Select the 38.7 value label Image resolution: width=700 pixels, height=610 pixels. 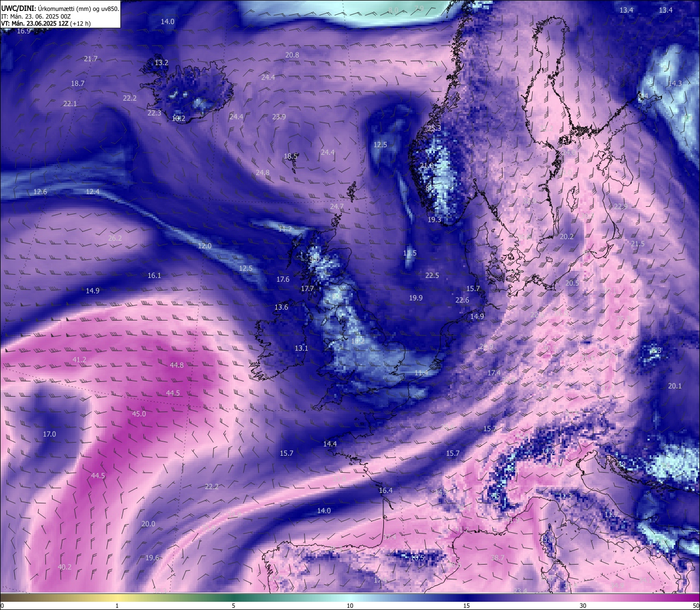click(498, 557)
